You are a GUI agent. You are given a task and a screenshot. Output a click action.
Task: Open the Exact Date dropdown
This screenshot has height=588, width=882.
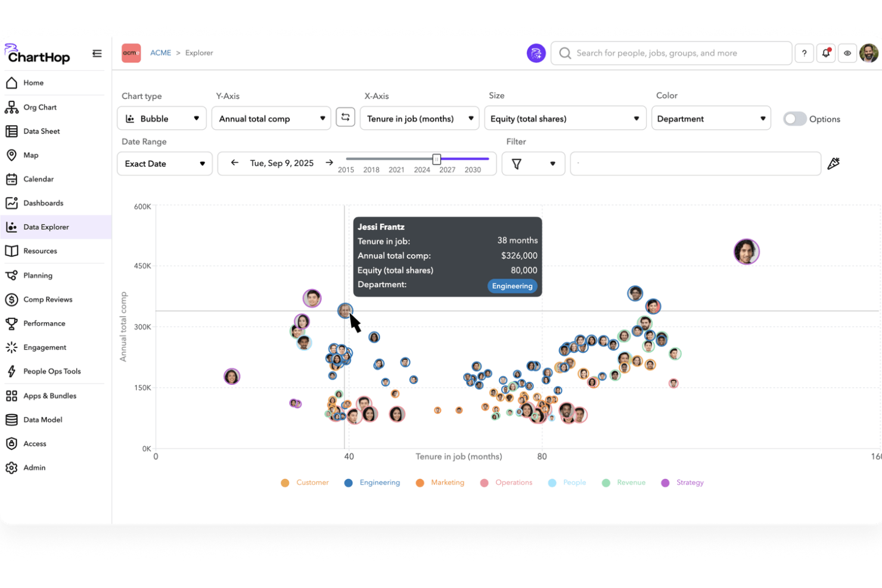(164, 163)
